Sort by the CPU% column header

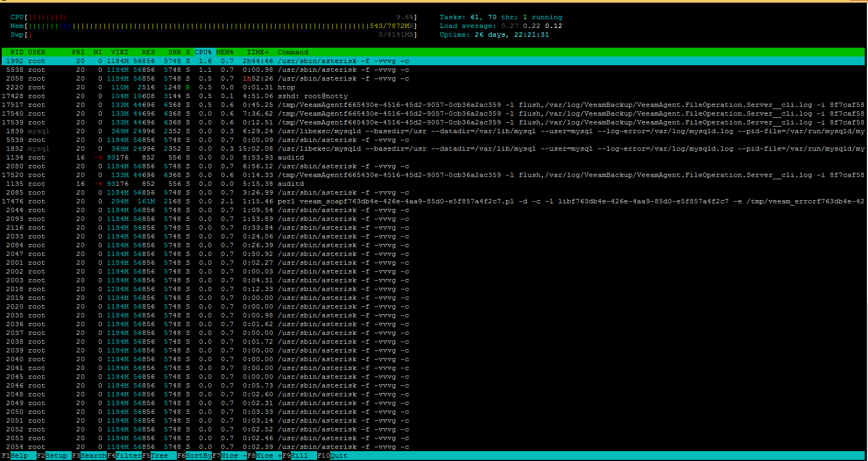click(x=203, y=52)
